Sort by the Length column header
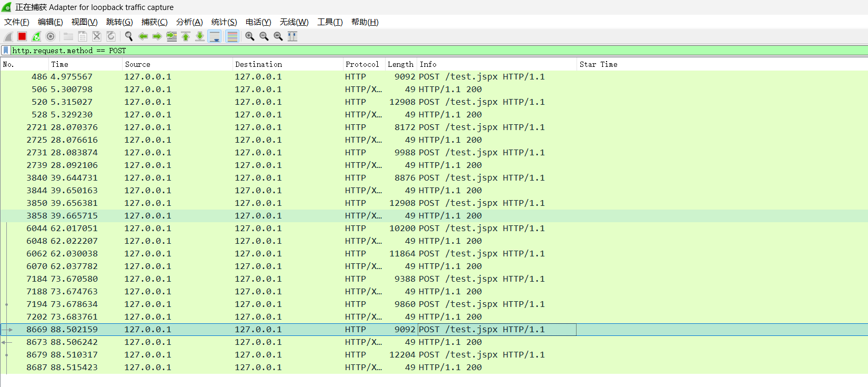Image resolution: width=868 pixels, height=387 pixels. [x=400, y=64]
